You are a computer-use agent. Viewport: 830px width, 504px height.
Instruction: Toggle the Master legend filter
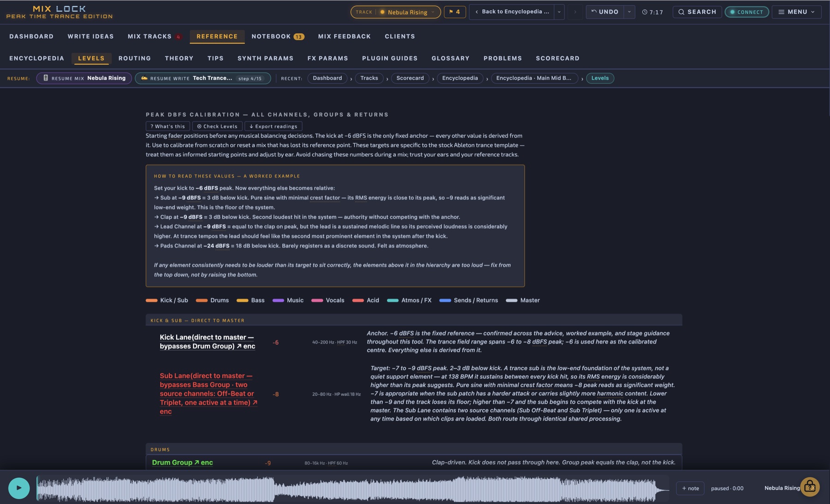pos(523,300)
